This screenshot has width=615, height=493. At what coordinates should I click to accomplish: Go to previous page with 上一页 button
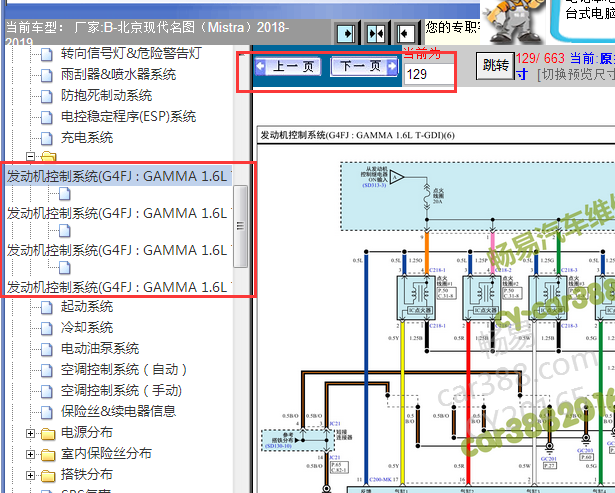pyautogui.click(x=288, y=66)
